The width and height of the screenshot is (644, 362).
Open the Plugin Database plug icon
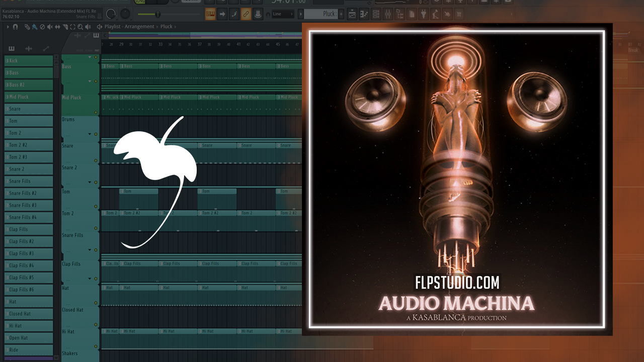tap(424, 14)
